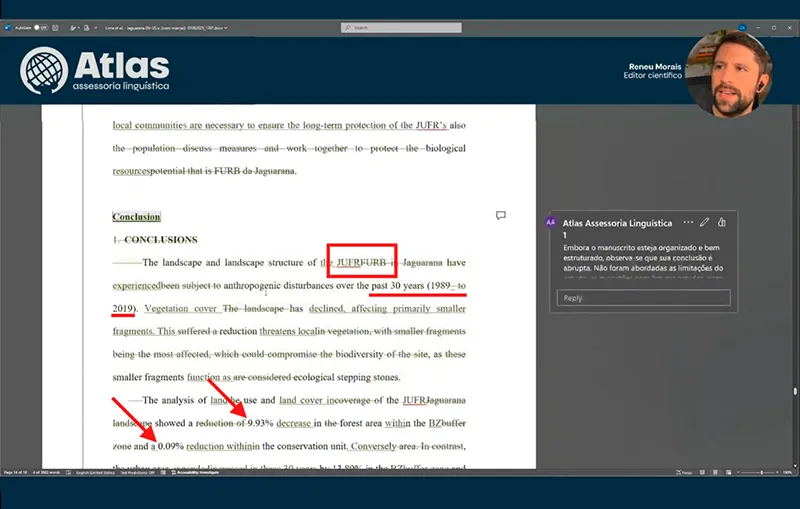Click the AA avatar on the comment

click(550, 223)
